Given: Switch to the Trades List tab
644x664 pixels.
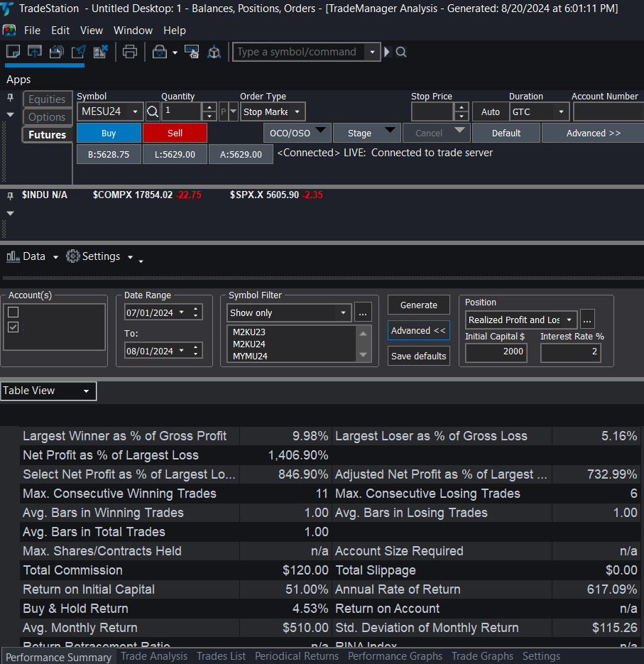Looking at the screenshot, I should coord(221,656).
